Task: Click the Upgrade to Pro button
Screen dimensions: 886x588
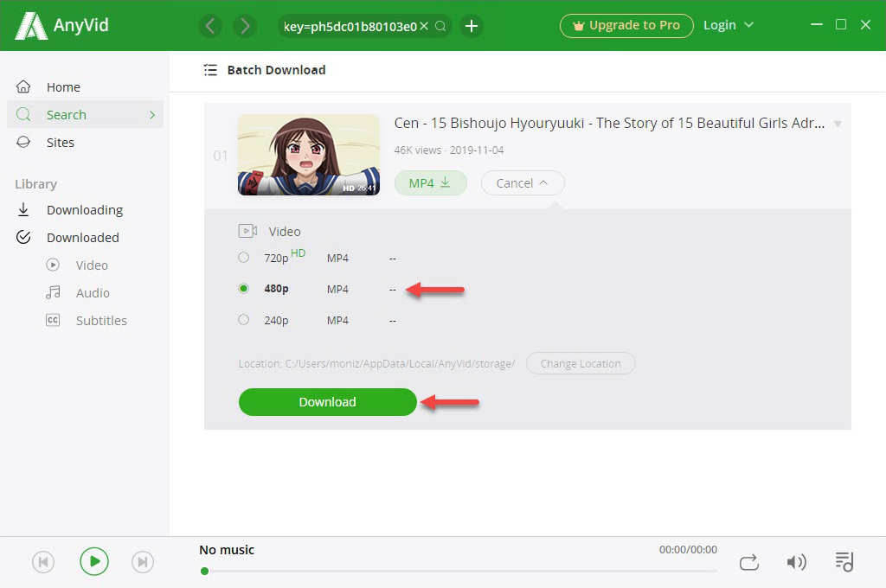Action: 626,25
